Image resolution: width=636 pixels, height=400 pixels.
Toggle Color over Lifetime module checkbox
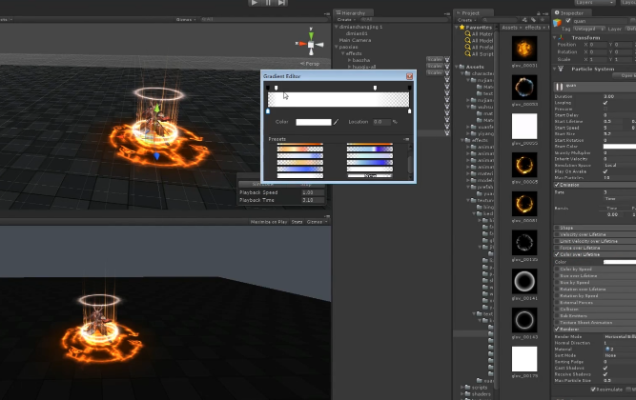(x=557, y=255)
